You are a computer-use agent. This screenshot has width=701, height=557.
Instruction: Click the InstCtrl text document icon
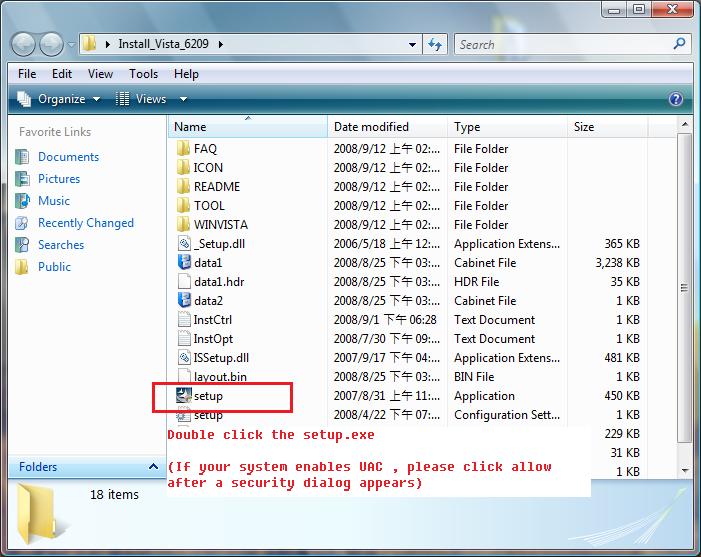(x=183, y=320)
